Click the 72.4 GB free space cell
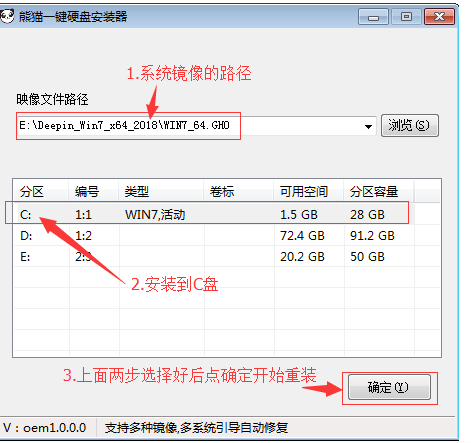 coord(302,236)
